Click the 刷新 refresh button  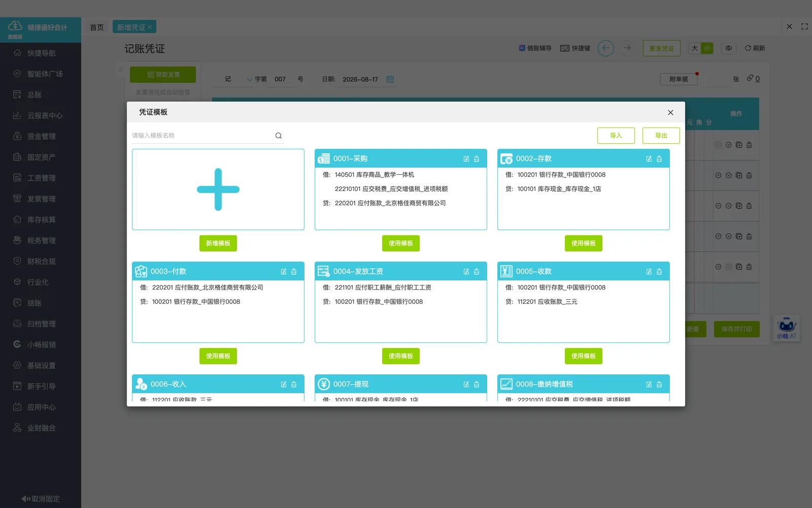[755, 48]
